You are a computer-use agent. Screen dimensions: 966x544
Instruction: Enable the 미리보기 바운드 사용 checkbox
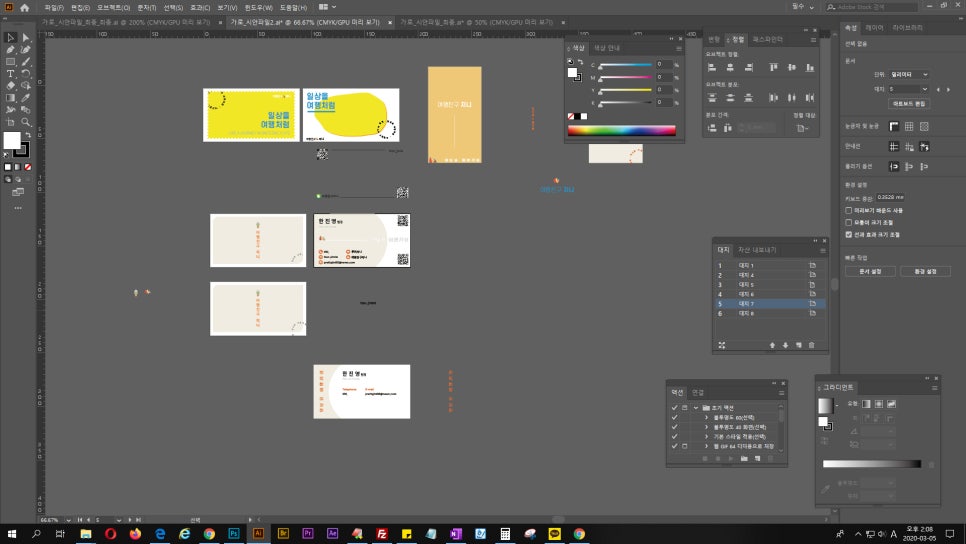(849, 211)
